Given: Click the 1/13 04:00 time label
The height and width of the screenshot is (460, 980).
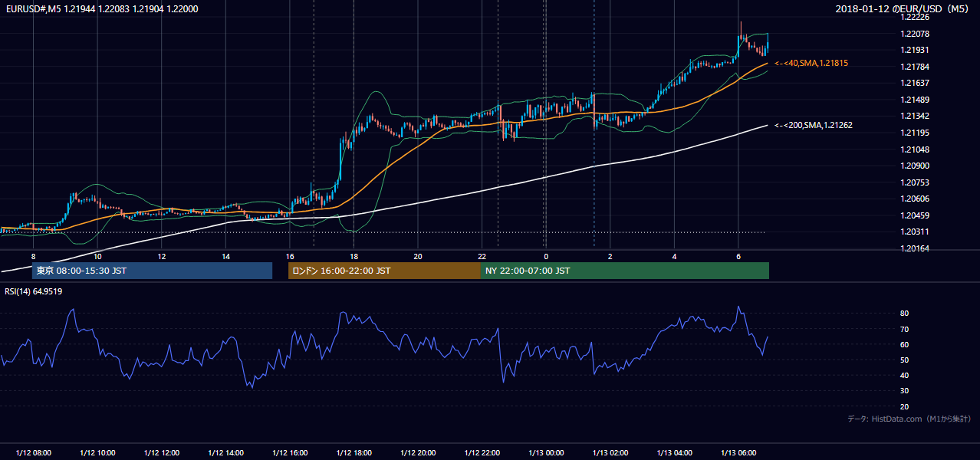Looking at the screenshot, I should [x=675, y=453].
